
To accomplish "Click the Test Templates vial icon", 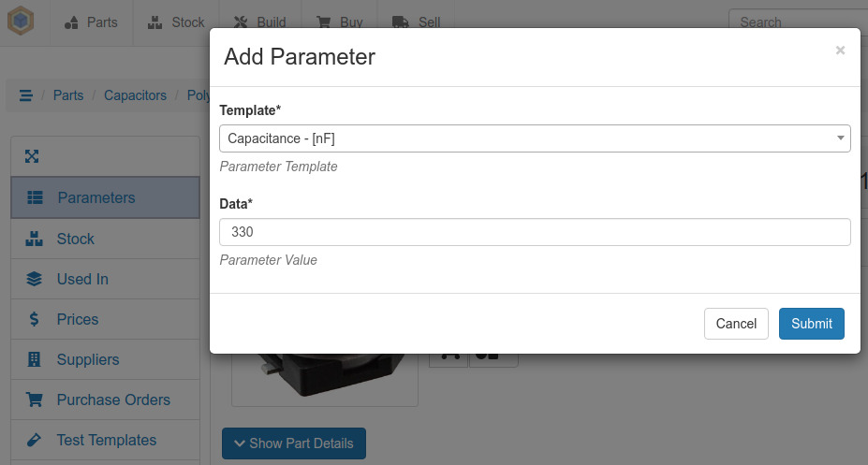I will [x=35, y=440].
